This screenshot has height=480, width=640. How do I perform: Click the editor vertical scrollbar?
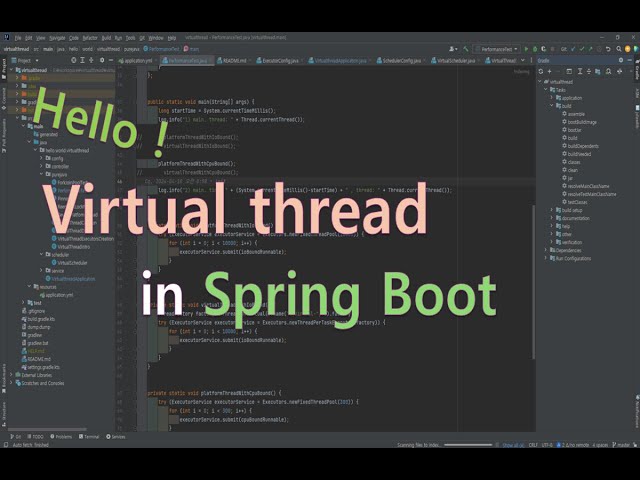coord(533,282)
